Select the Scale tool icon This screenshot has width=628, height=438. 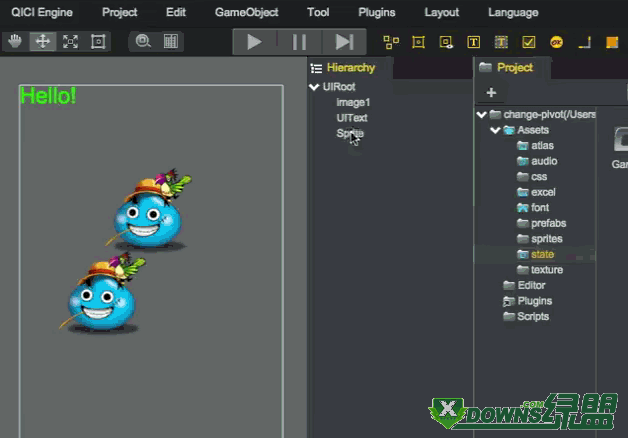(70, 41)
